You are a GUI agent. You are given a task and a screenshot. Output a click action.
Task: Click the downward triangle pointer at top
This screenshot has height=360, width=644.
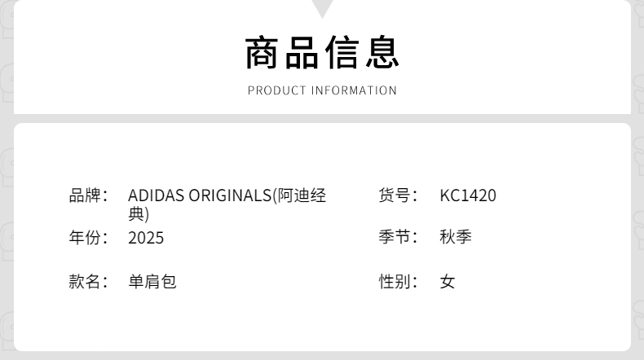click(323, 8)
